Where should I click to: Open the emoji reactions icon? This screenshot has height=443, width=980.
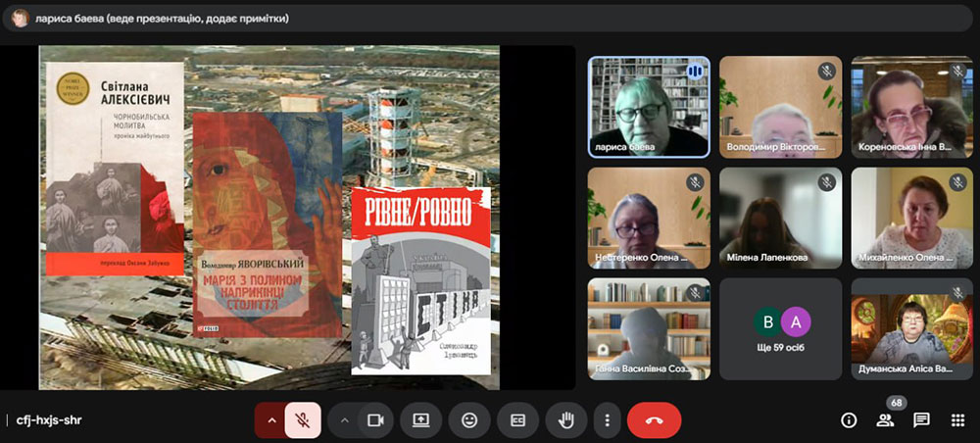coord(469,419)
